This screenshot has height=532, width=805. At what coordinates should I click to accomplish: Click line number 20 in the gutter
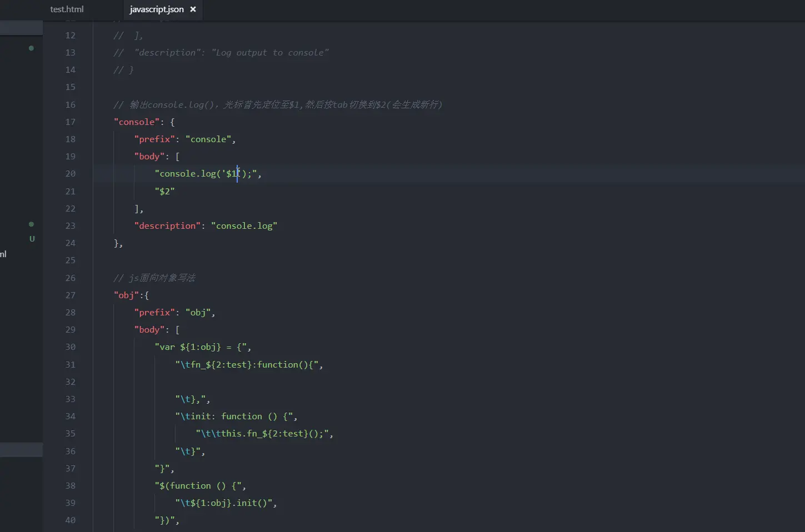tap(71, 174)
